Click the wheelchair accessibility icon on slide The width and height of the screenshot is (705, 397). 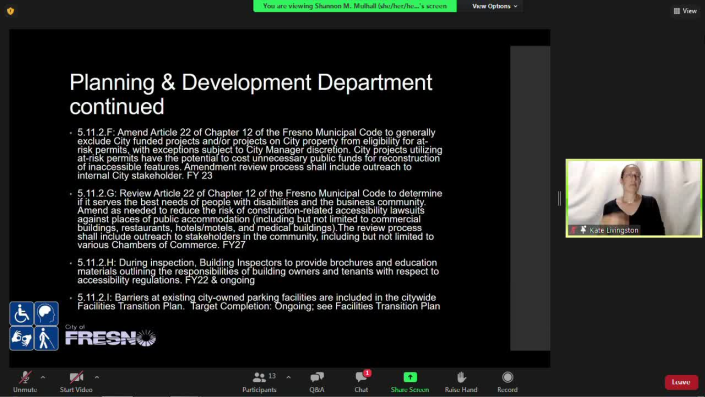21,313
